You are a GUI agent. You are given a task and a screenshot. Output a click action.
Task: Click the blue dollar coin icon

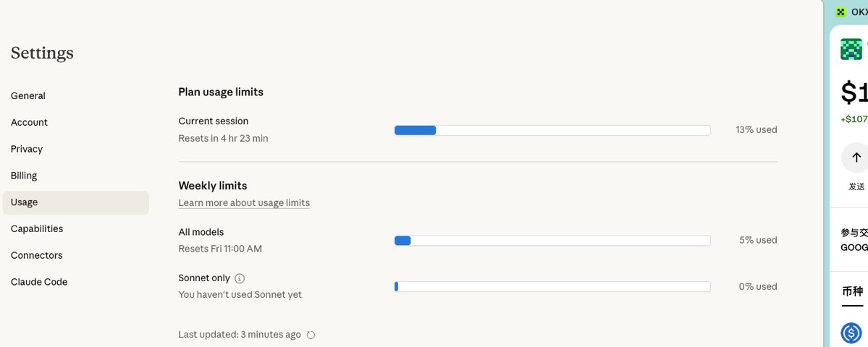pos(851,333)
